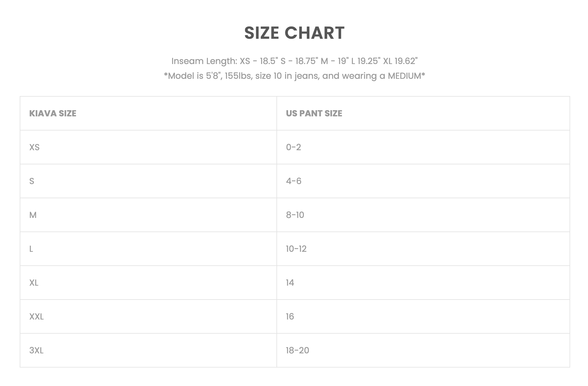The width and height of the screenshot is (588, 386).
Task: Select the M size cell
Action: point(33,215)
